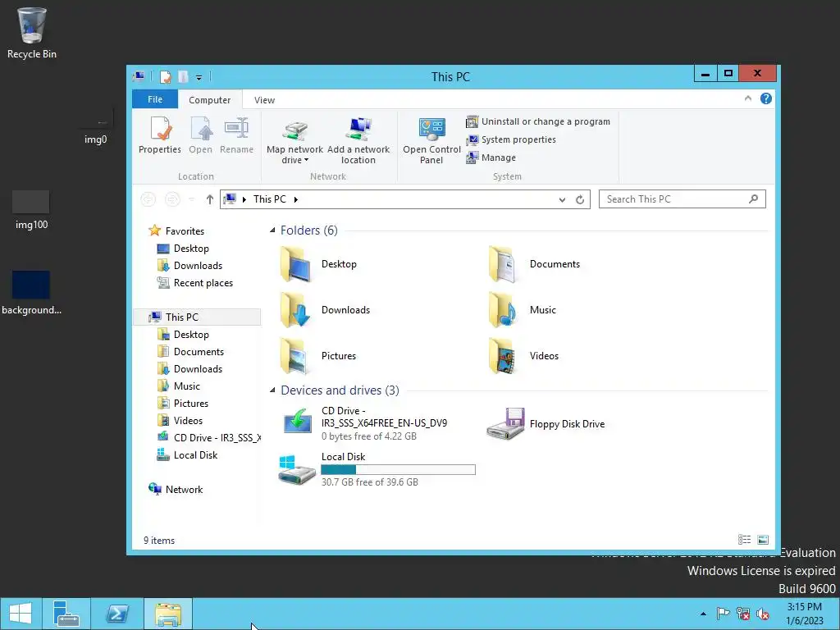
Task: Select the Floppy Disk Drive
Action: click(x=546, y=424)
